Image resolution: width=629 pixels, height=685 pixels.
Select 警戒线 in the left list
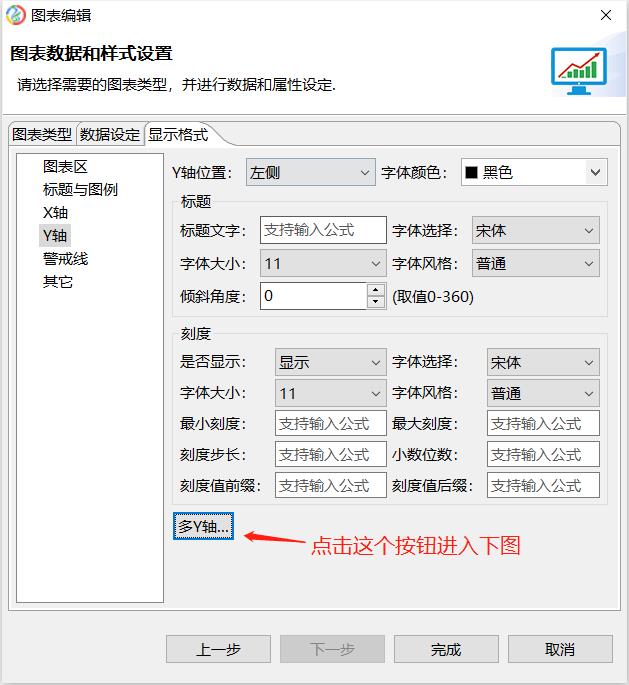[x=66, y=259]
